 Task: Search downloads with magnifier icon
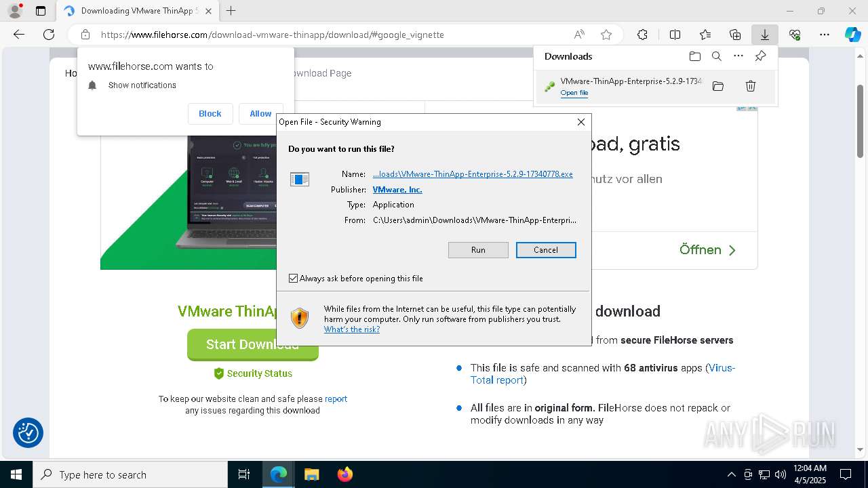click(x=717, y=56)
